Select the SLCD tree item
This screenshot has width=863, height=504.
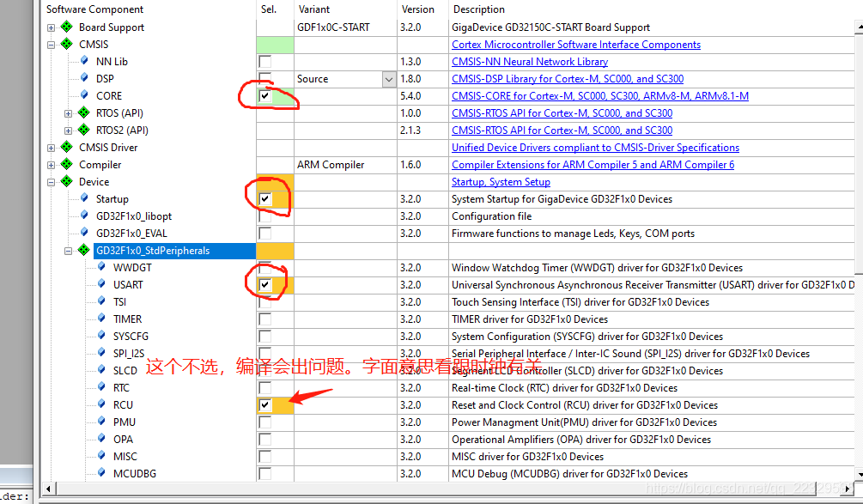(125, 370)
